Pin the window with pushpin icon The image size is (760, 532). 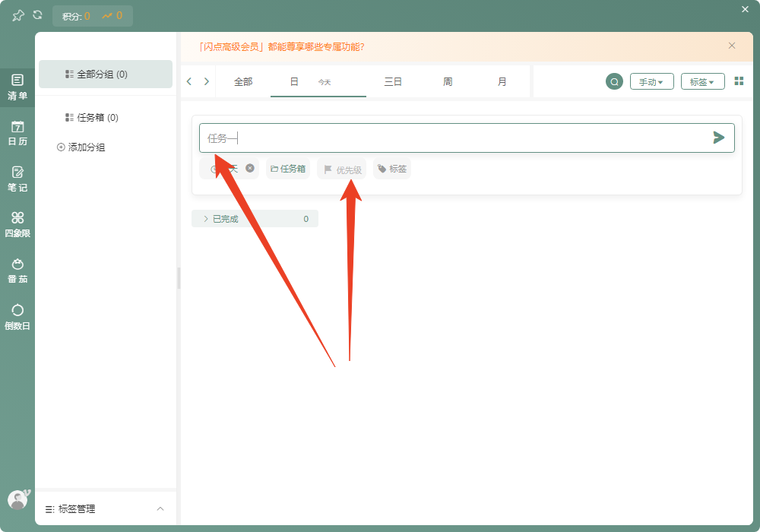point(18,16)
